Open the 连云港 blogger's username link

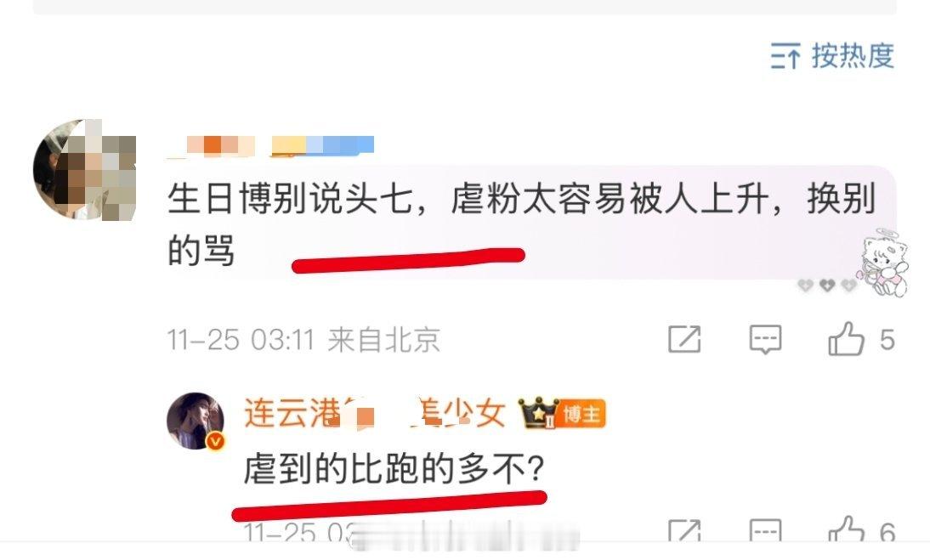tap(374, 413)
